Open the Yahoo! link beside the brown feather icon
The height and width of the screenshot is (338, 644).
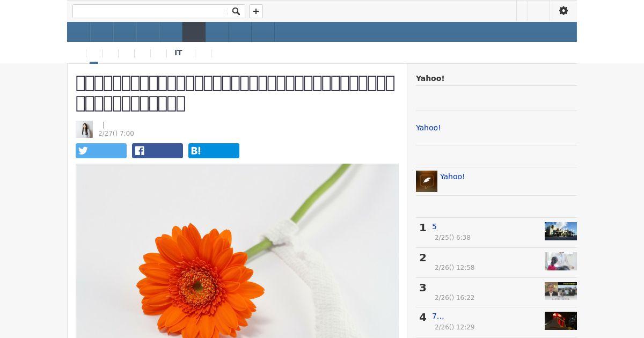(x=452, y=177)
